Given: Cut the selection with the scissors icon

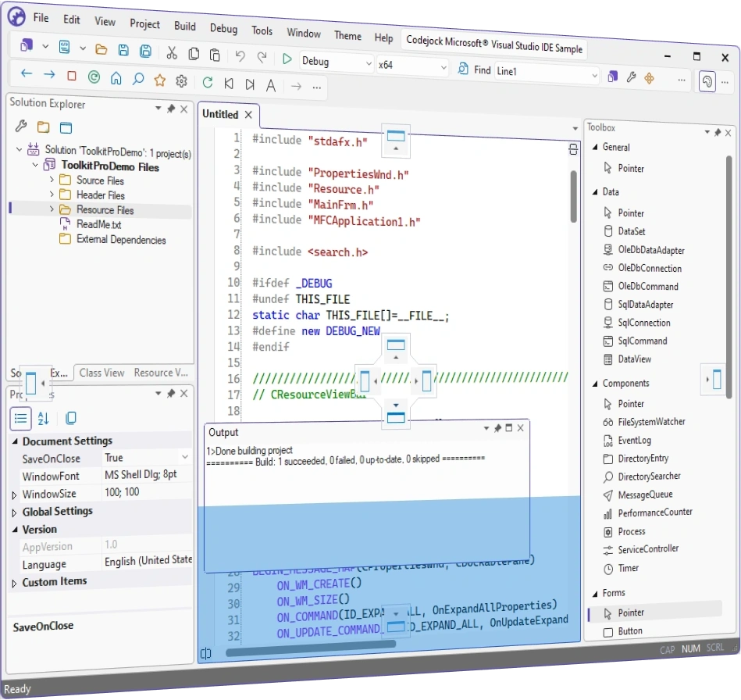Looking at the screenshot, I should (x=172, y=53).
